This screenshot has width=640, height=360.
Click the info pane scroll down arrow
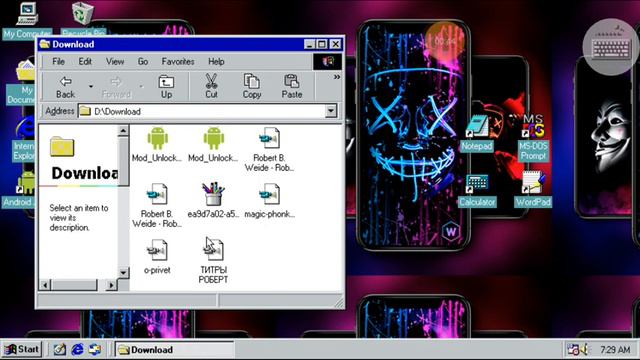[123, 273]
